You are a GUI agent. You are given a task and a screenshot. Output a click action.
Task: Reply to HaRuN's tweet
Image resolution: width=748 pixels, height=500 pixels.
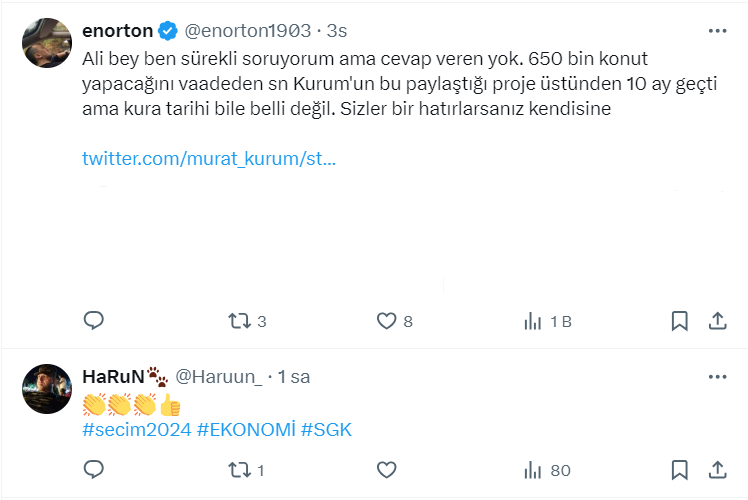click(x=94, y=469)
